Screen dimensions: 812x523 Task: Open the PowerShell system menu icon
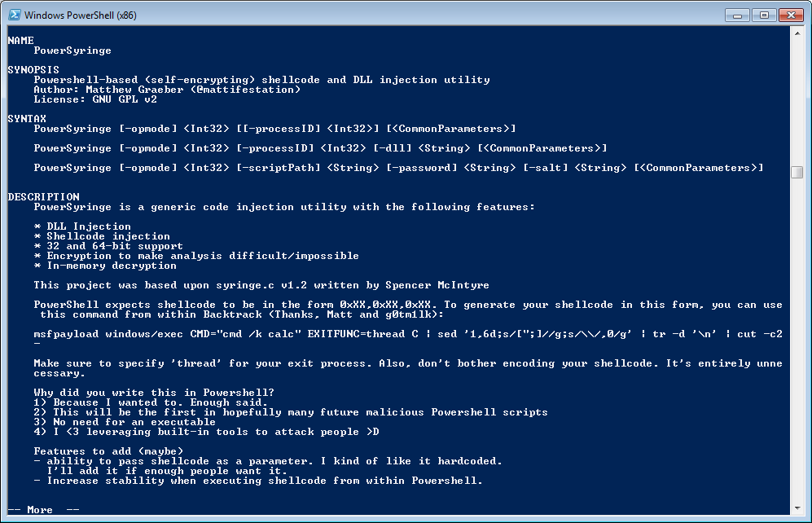[14, 15]
